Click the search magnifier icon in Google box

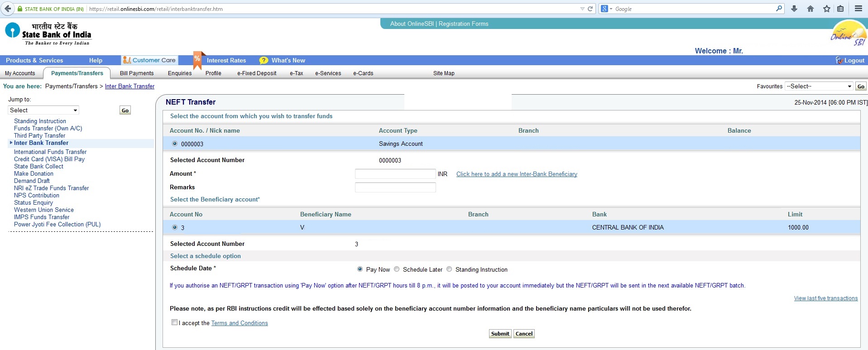[x=779, y=9]
